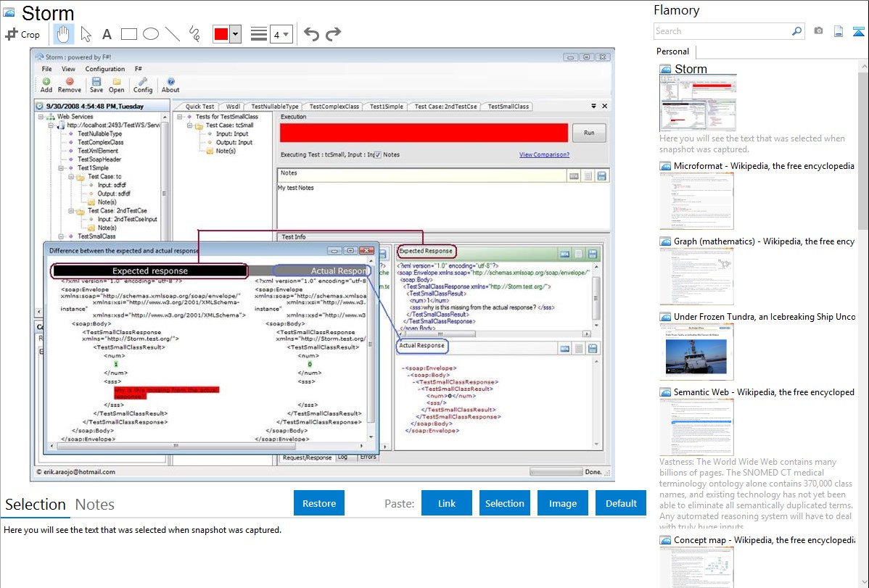Screen dimensions: 869x588
Task: Open the Personal tab
Action: [x=672, y=51]
